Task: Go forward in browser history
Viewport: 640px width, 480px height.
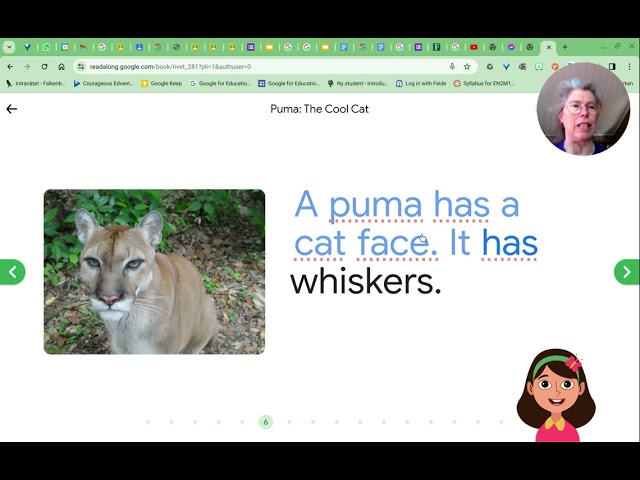Action: point(27,67)
